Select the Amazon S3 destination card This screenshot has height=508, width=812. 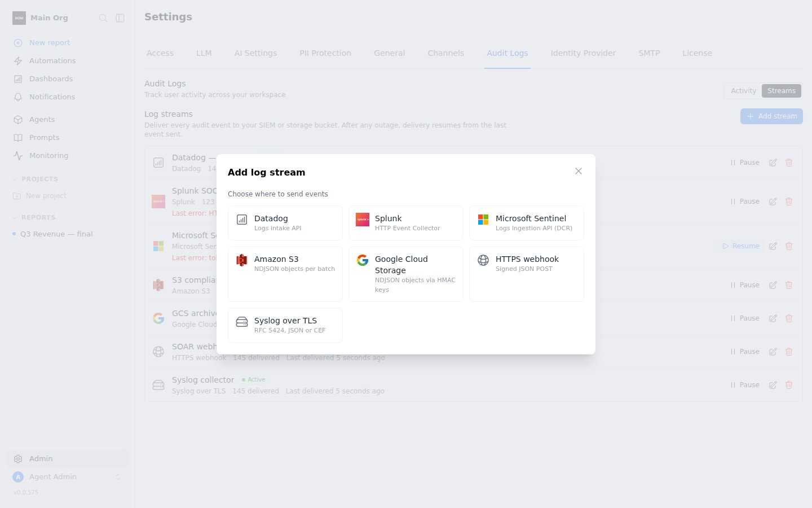285,274
